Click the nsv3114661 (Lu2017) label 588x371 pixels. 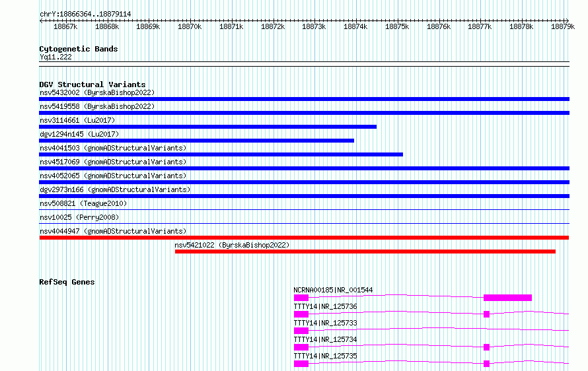coord(77,120)
